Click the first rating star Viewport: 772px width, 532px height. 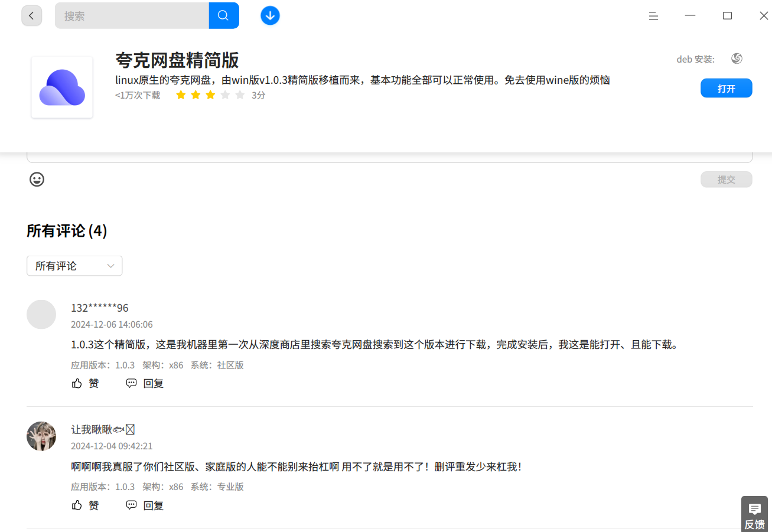click(x=181, y=95)
